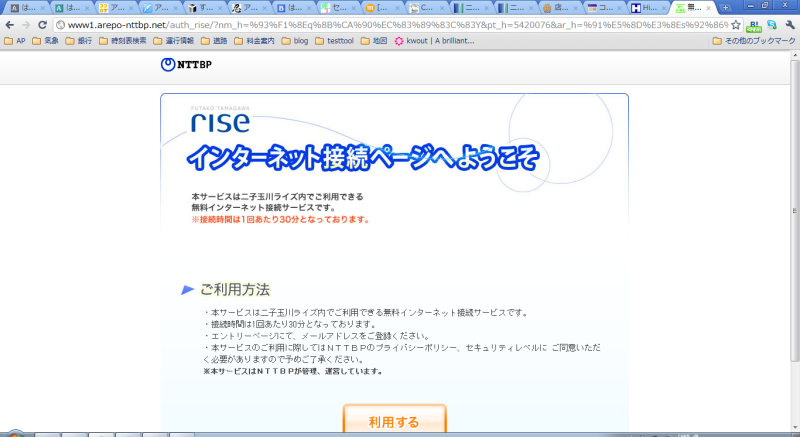Screen dimensions: 800x437
Task: Open the Hatena B! bookmark extension
Action: point(754,25)
